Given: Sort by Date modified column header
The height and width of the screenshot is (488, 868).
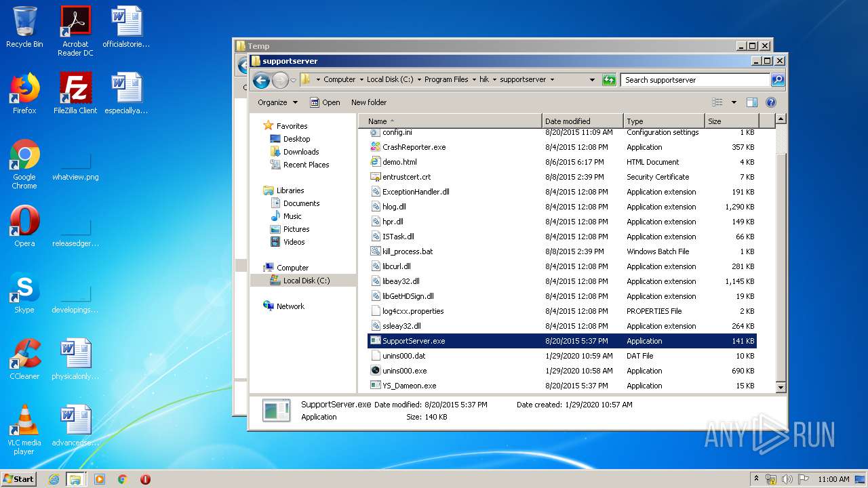Looking at the screenshot, I should tap(583, 121).
